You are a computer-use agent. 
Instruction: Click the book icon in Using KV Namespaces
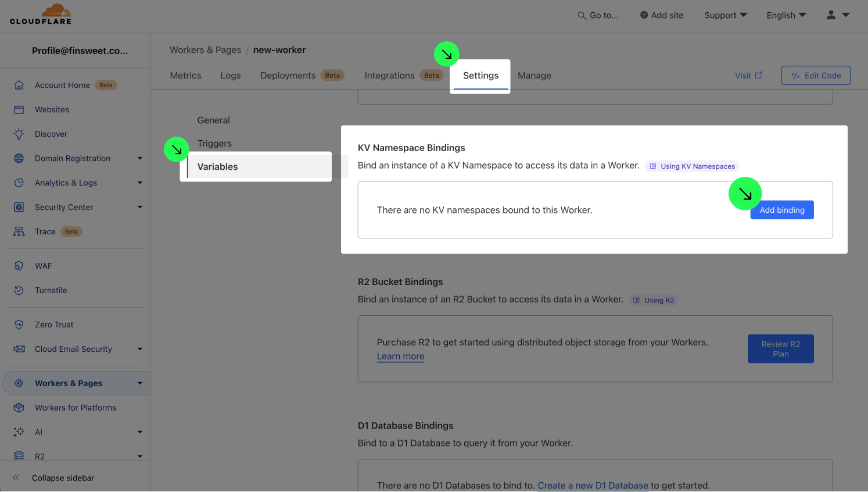pyautogui.click(x=653, y=166)
